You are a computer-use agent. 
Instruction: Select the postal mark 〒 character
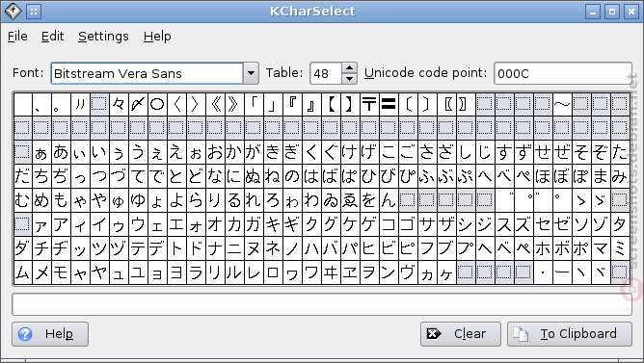coord(369,104)
